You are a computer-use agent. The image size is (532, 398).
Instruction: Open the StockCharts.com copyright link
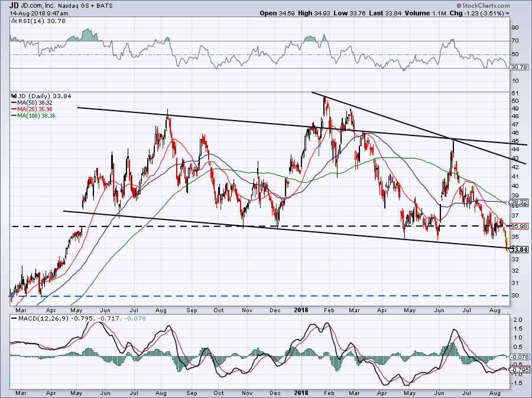pos(483,5)
